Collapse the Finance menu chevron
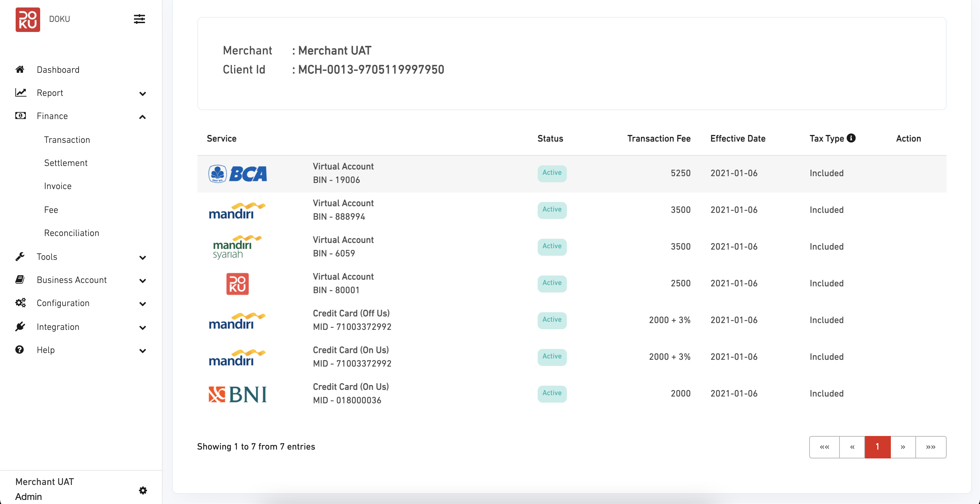980x504 pixels. coord(143,117)
